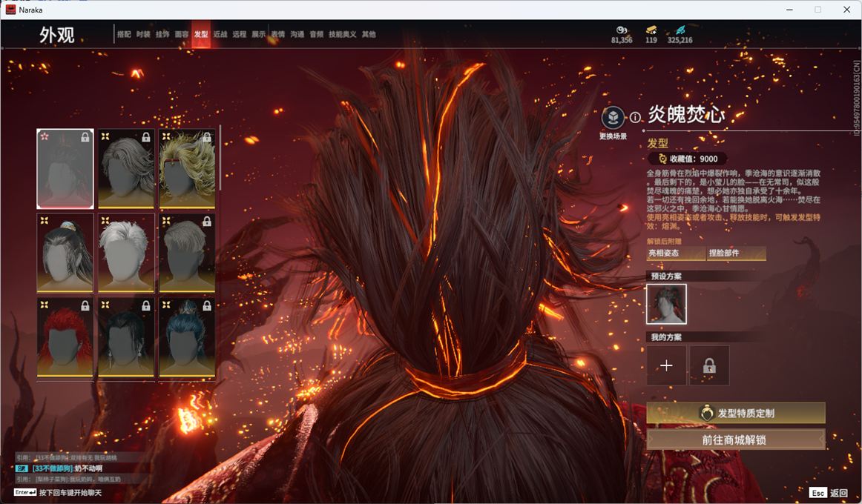
Task: Click the 捏脸部件 bonus item
Action: point(736,253)
